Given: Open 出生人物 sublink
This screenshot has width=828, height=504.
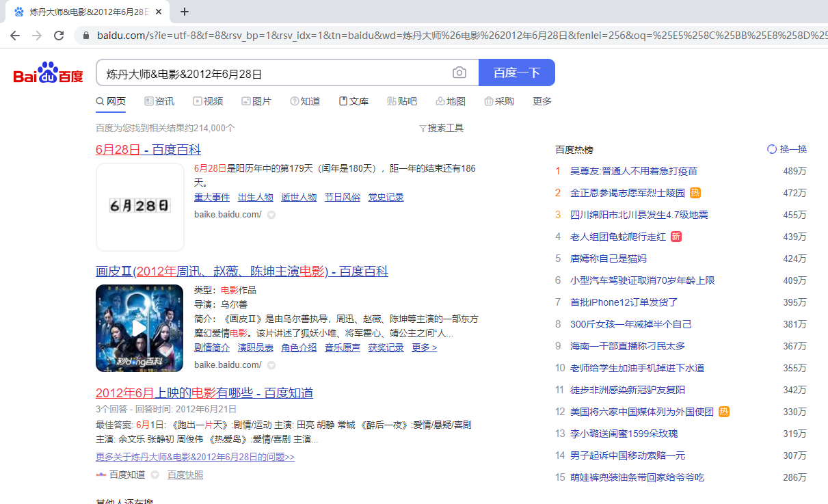Looking at the screenshot, I should 256,197.
